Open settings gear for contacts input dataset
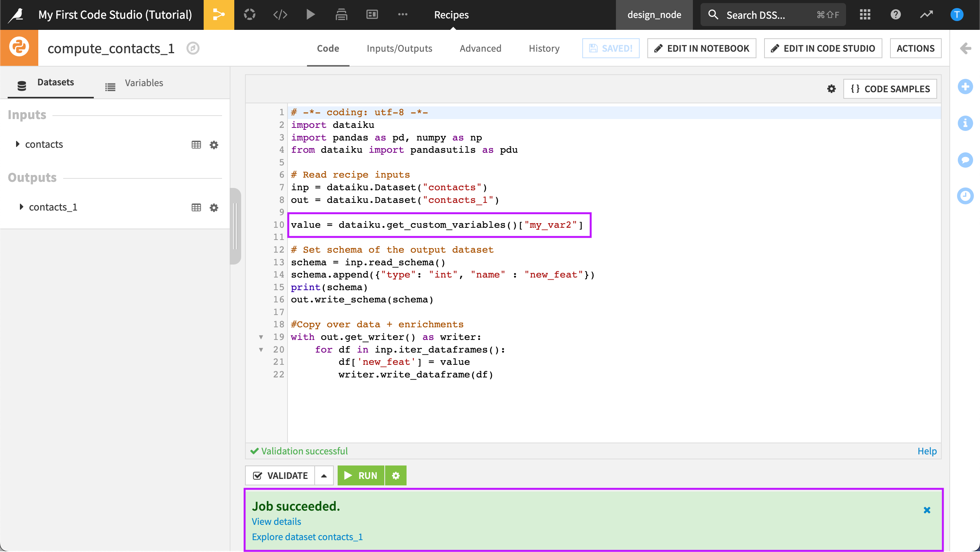Screen dimensions: 980x552 214,145
